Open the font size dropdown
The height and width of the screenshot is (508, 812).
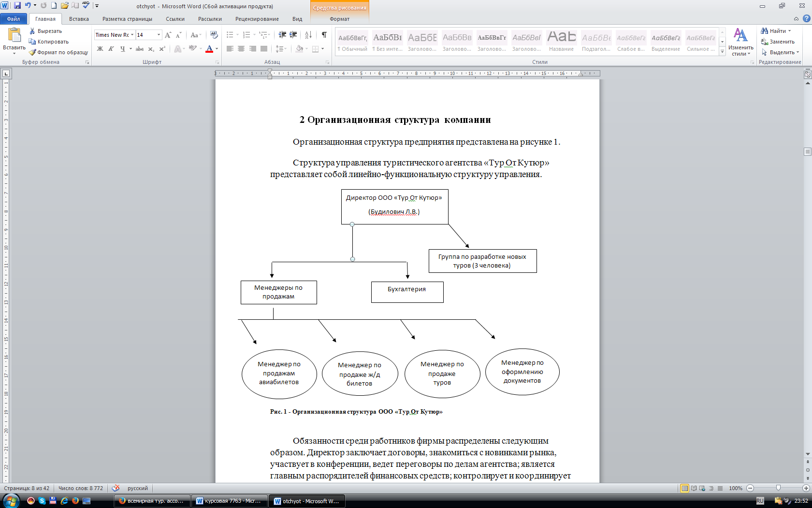click(159, 35)
